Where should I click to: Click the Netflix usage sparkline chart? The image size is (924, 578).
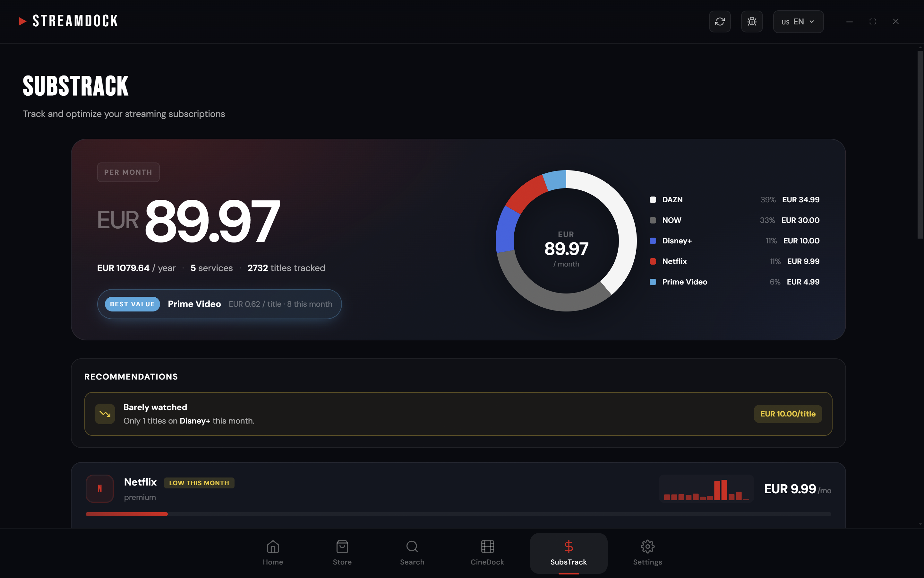click(x=706, y=488)
